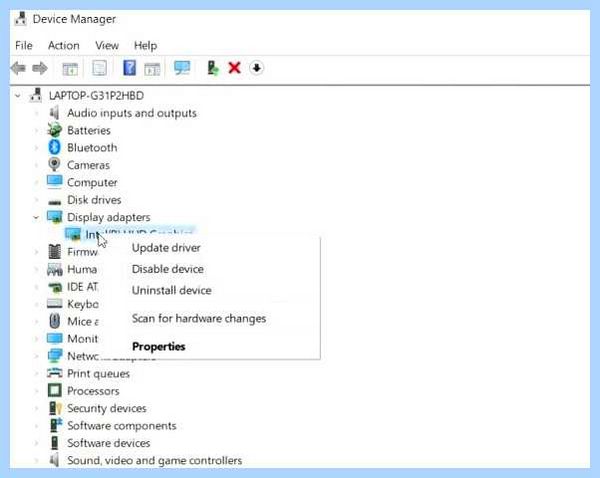Image resolution: width=600 pixels, height=478 pixels.
Task: Click the Batteries icon
Action: [54, 130]
